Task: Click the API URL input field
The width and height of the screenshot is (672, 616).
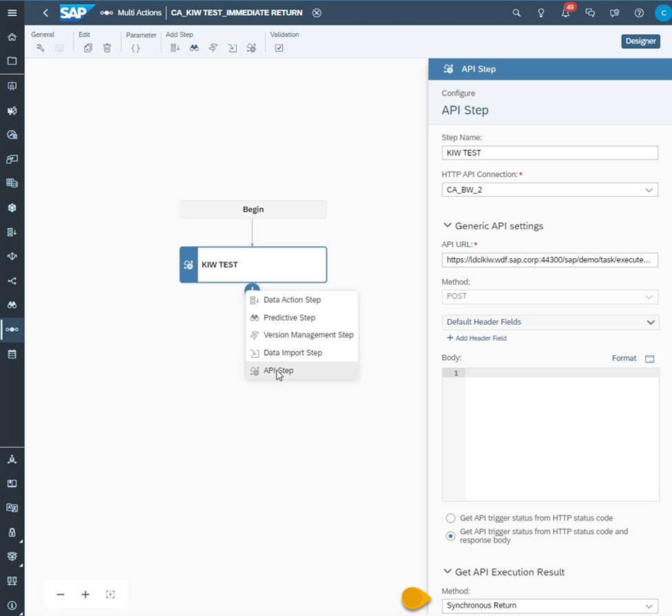Action: click(550, 260)
